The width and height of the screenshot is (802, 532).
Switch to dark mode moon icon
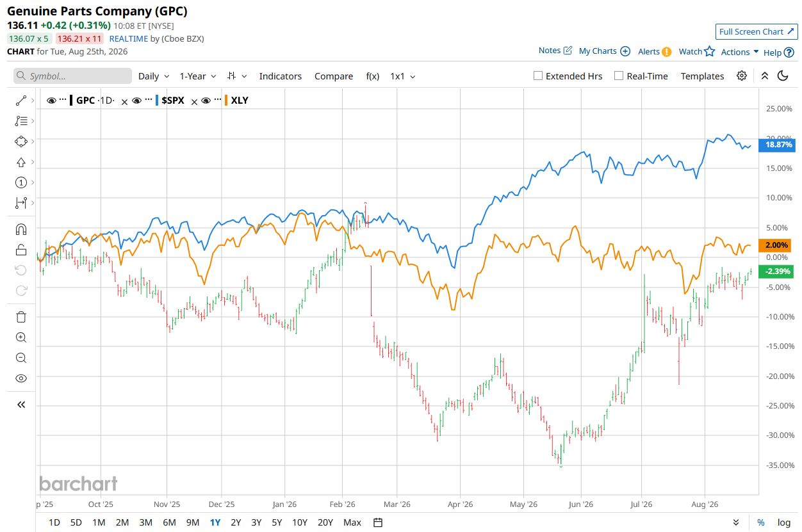pos(783,76)
